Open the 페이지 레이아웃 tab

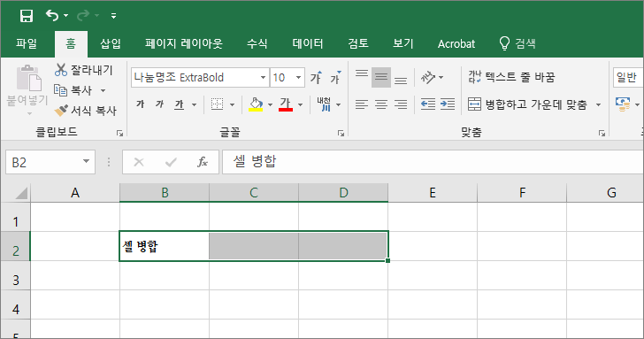[183, 43]
